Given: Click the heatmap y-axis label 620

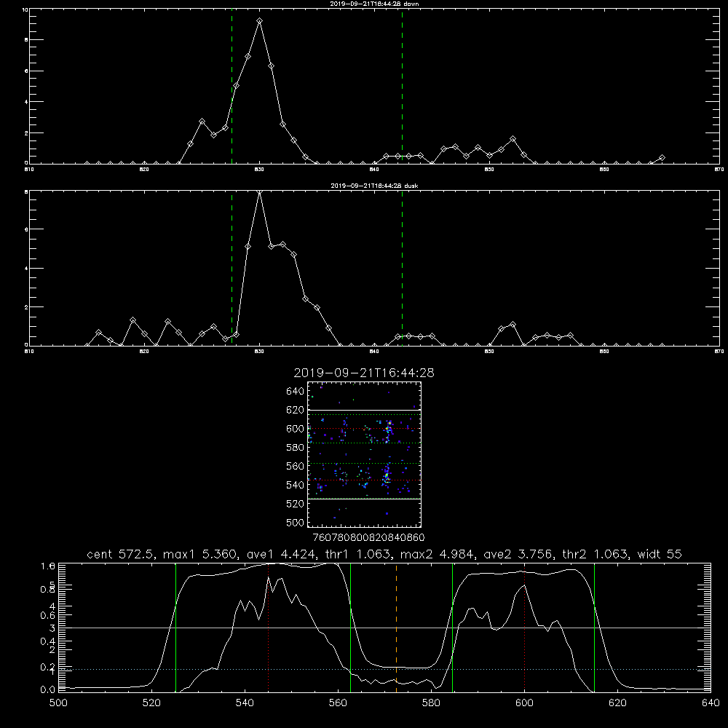Looking at the screenshot, I should pos(296,410).
